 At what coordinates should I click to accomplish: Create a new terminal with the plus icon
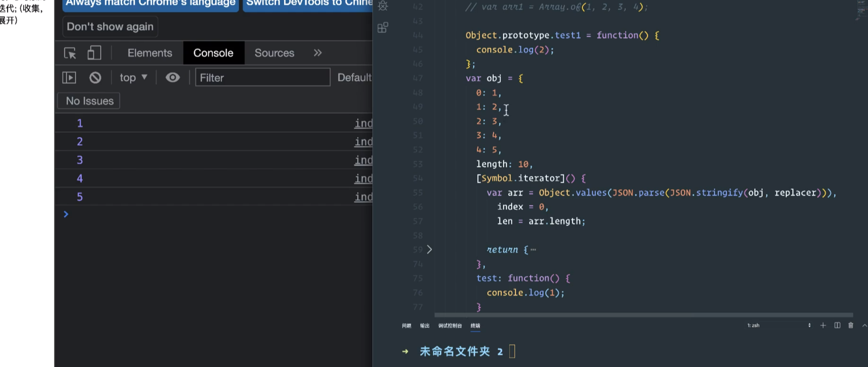click(x=823, y=325)
